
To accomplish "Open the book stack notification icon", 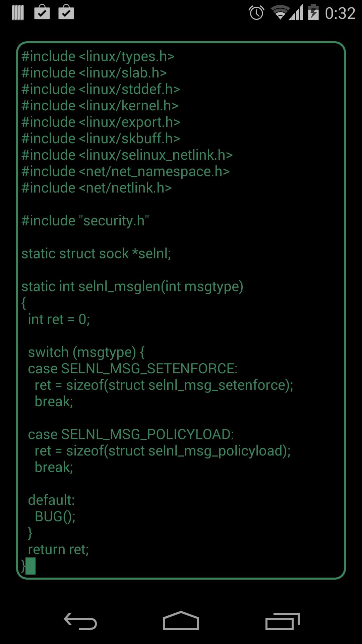I will [18, 13].
